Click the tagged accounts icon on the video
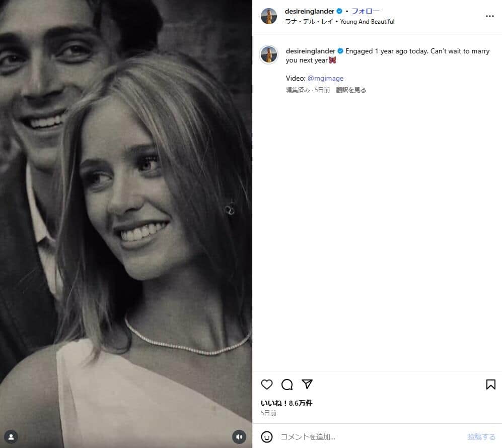Viewport: 502px width, 448px height. tap(11, 436)
